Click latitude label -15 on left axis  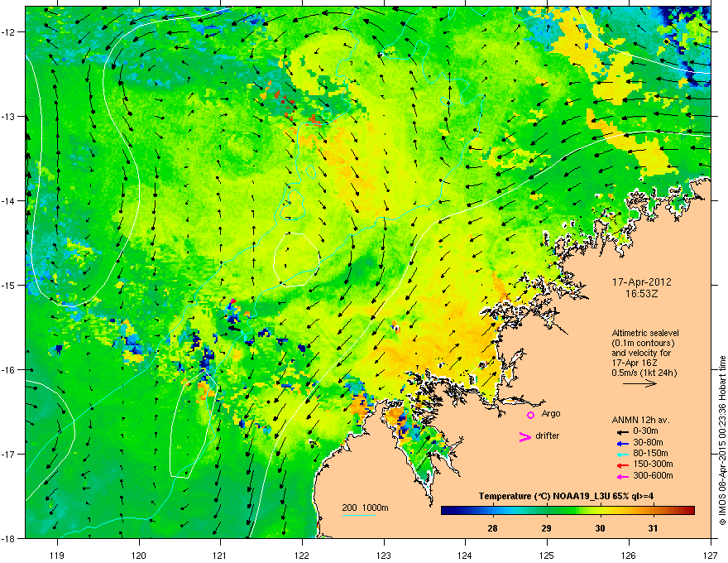[8, 285]
